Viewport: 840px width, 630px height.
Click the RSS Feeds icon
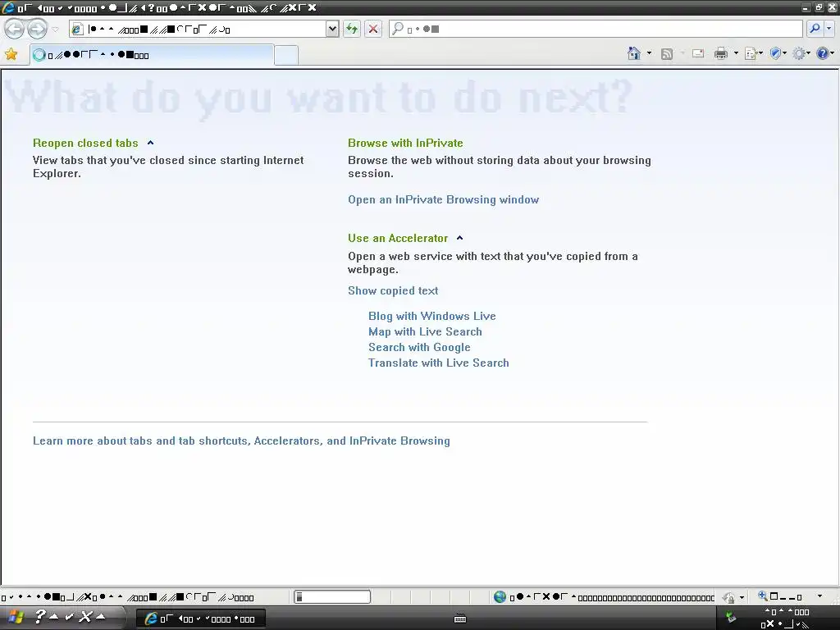pos(666,53)
